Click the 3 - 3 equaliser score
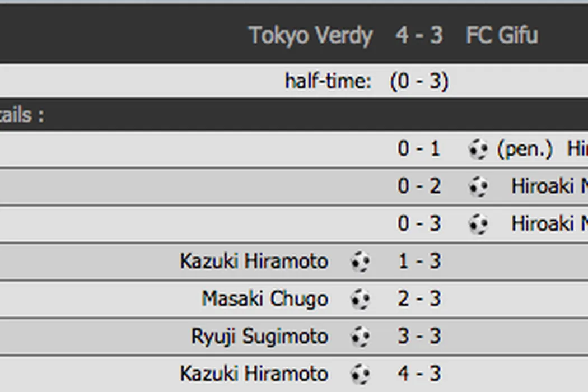 (419, 337)
